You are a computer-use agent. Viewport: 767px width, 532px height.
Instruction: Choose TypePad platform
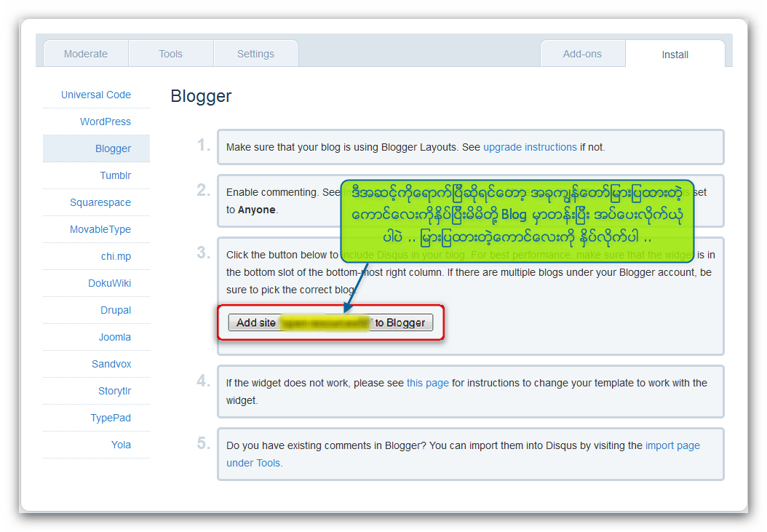coord(111,418)
